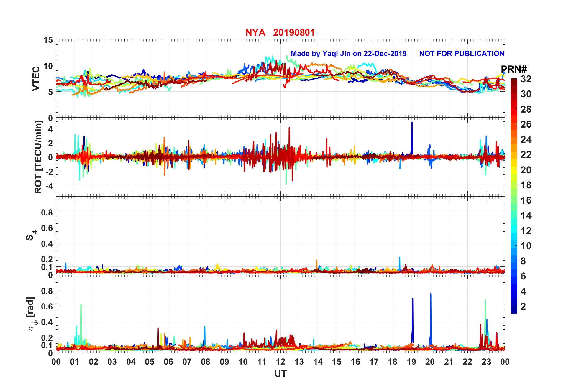The height and width of the screenshot is (392, 561).
Task: Click x-axis hour label "13"
Action: tap(299, 362)
